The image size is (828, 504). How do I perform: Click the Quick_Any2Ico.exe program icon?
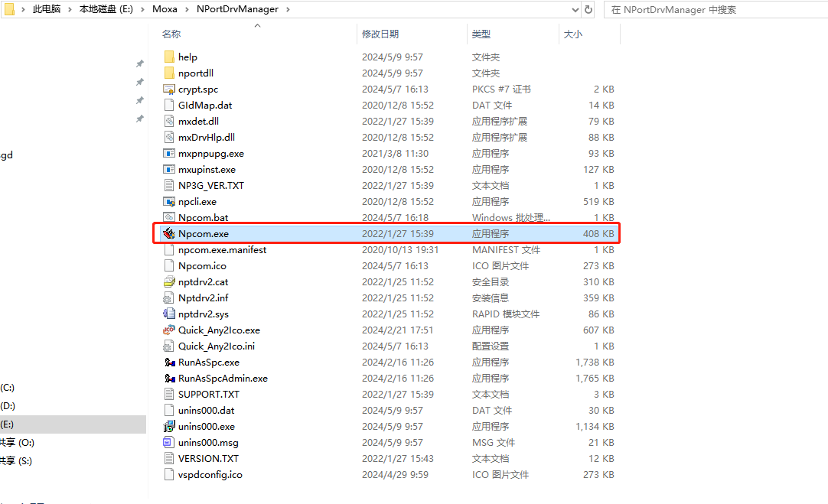pyautogui.click(x=169, y=330)
